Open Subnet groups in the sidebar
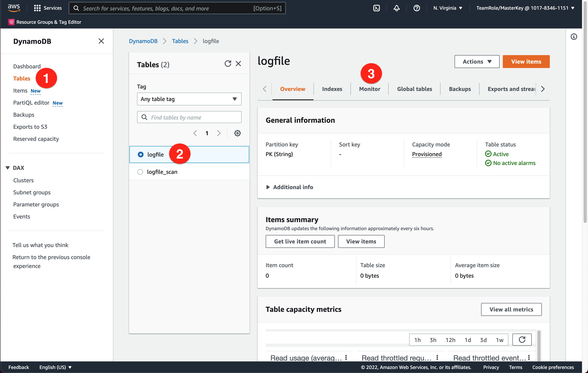 click(x=32, y=192)
